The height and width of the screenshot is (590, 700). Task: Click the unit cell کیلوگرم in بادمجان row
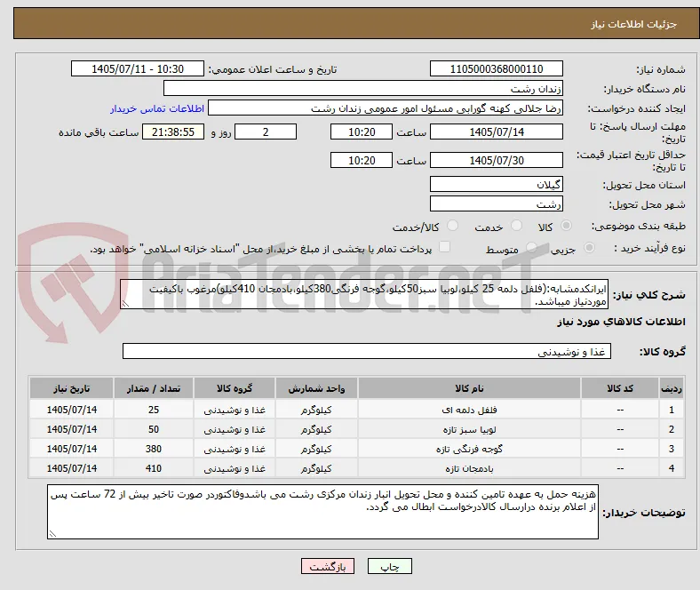316,468
